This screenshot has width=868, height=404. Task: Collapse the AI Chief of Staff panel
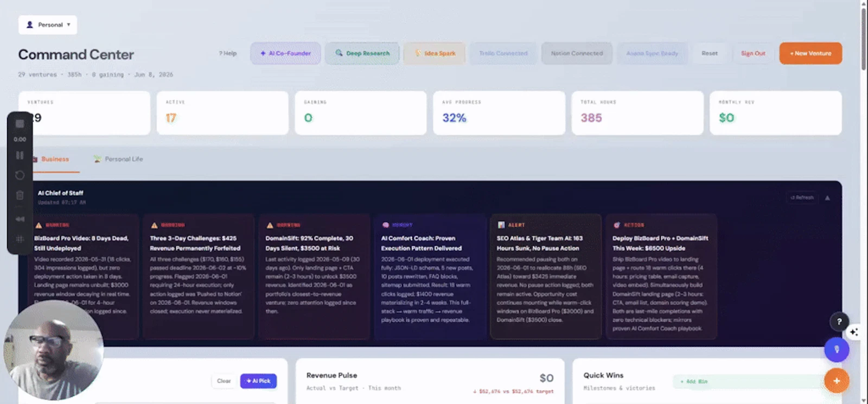(x=827, y=198)
